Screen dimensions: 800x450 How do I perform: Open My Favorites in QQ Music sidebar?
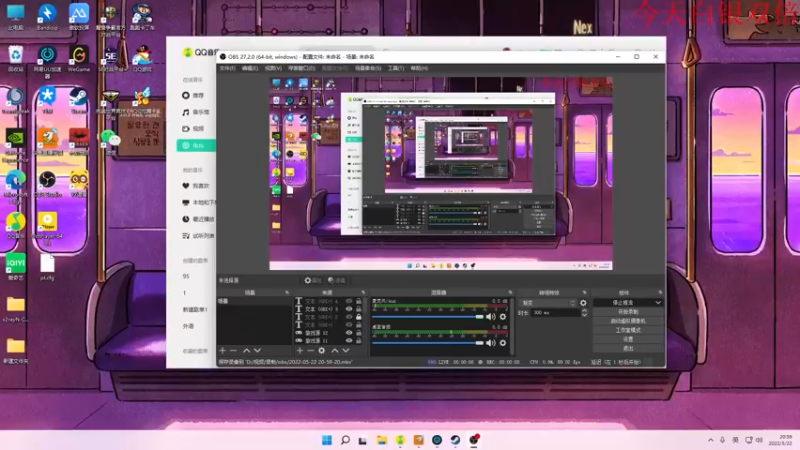click(196, 186)
